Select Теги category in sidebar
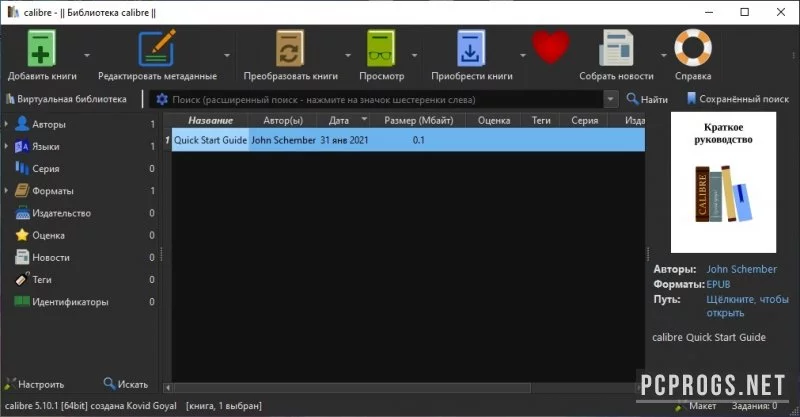Image resolution: width=800 pixels, height=417 pixels. [42, 280]
